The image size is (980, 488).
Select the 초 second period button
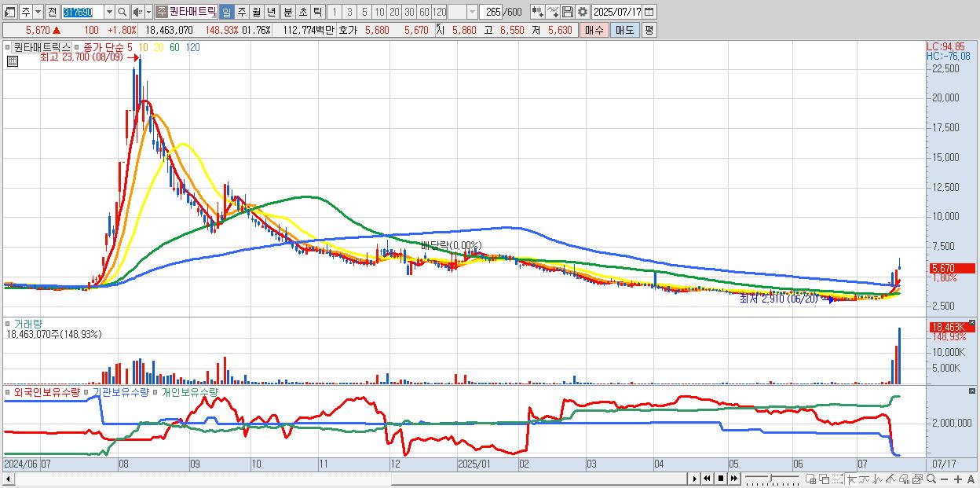(x=303, y=13)
